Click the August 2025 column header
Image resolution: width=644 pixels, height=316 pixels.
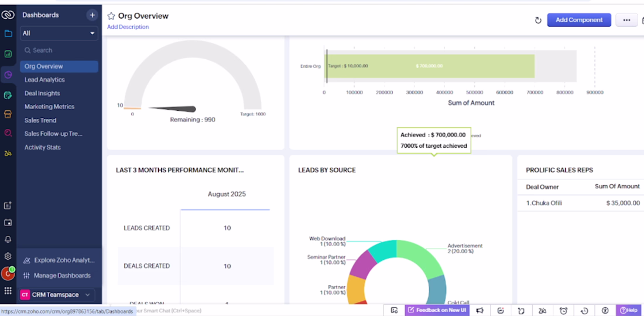(x=227, y=194)
